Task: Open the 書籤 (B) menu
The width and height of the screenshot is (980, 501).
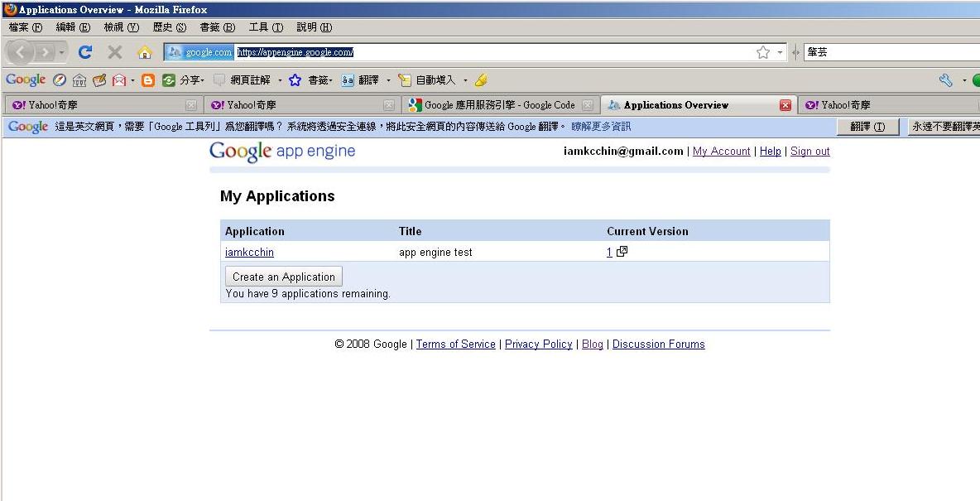Action: (218, 26)
